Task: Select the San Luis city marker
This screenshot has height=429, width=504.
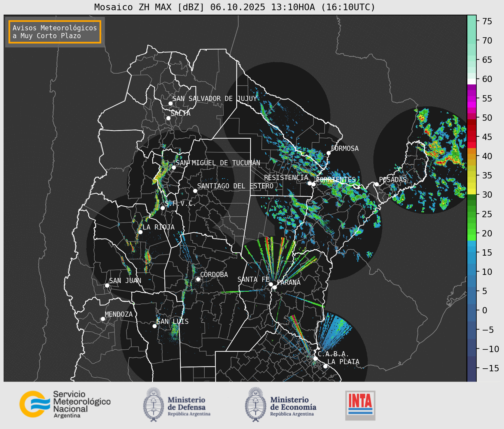Action: point(154,326)
